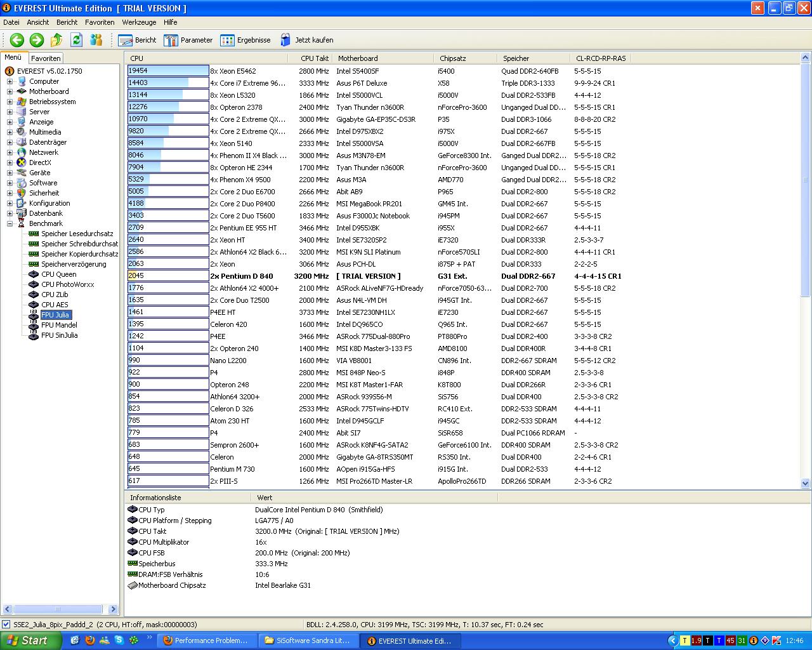Sort by the Motherboard column header
The image size is (812, 650).
[x=384, y=58]
